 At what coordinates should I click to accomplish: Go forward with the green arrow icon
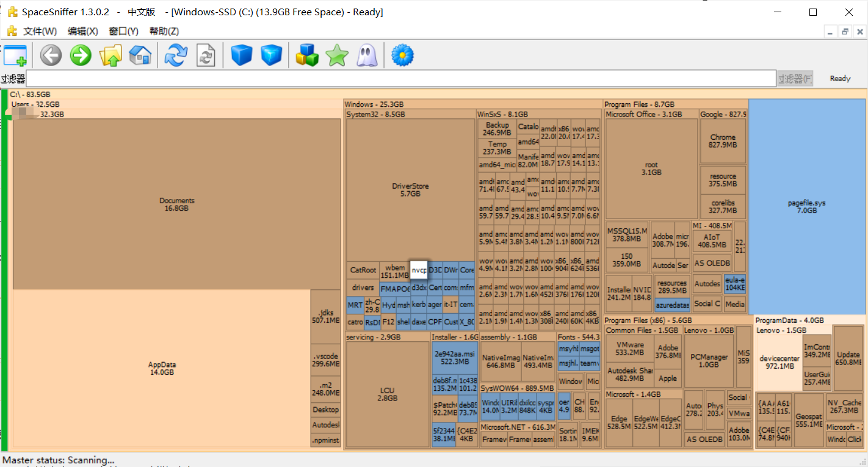(81, 56)
